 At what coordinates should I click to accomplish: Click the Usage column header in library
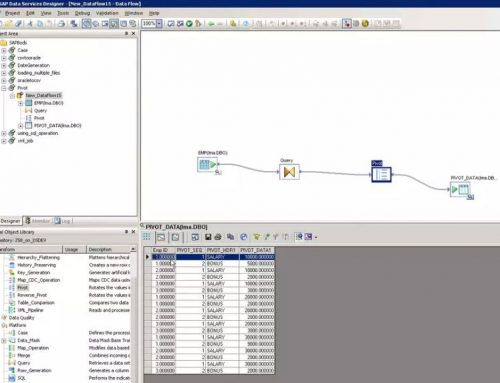tap(74, 250)
